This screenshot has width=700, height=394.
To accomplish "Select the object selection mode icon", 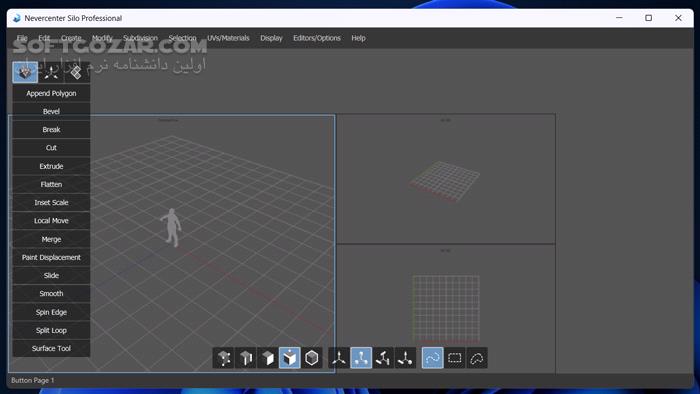I will coord(312,358).
